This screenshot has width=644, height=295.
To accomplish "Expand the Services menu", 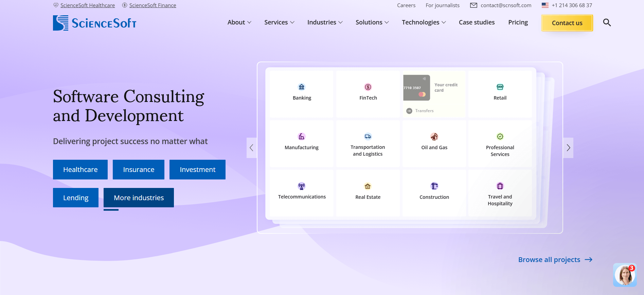I will tap(279, 22).
